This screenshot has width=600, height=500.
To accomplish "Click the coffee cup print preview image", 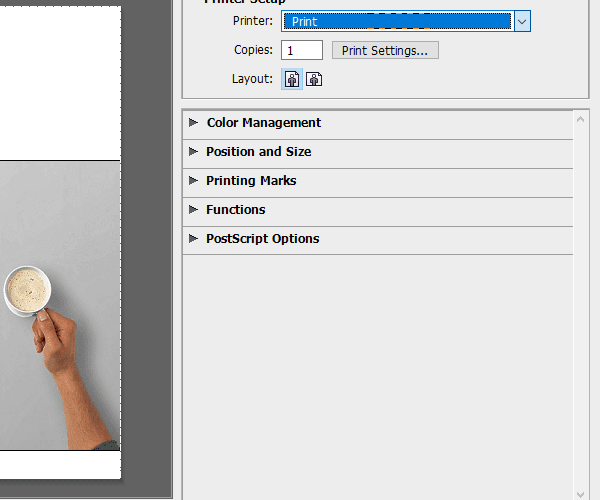I will coord(60,306).
